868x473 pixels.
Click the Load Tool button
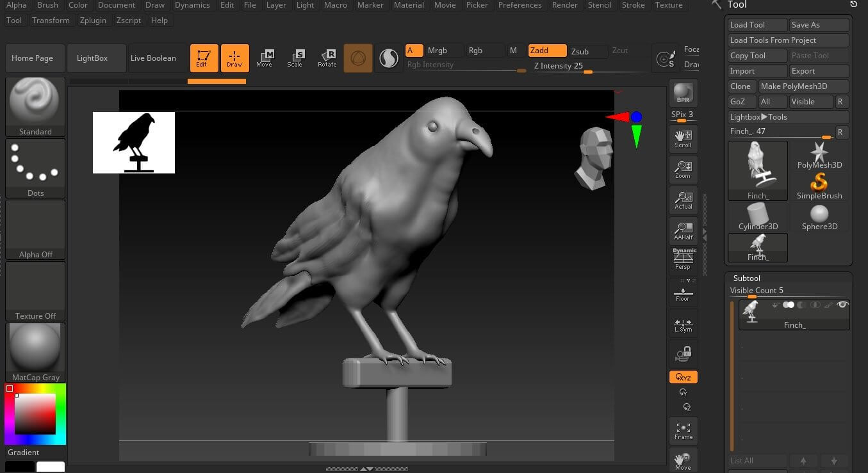758,25
